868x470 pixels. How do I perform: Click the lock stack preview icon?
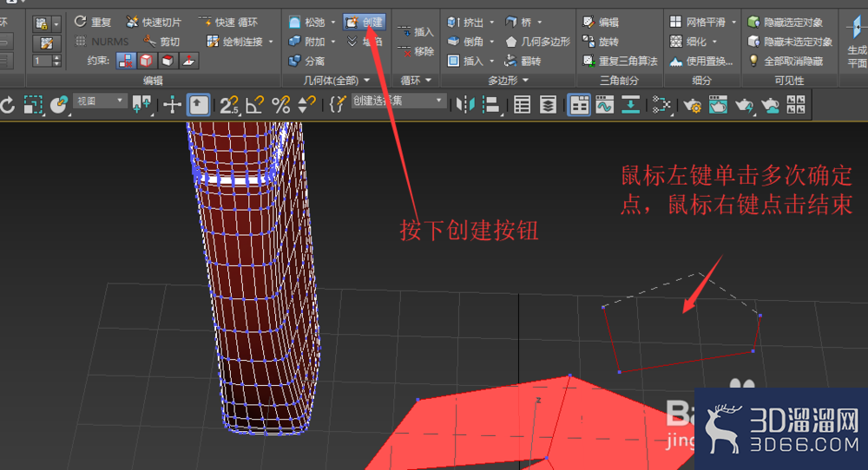42,23
